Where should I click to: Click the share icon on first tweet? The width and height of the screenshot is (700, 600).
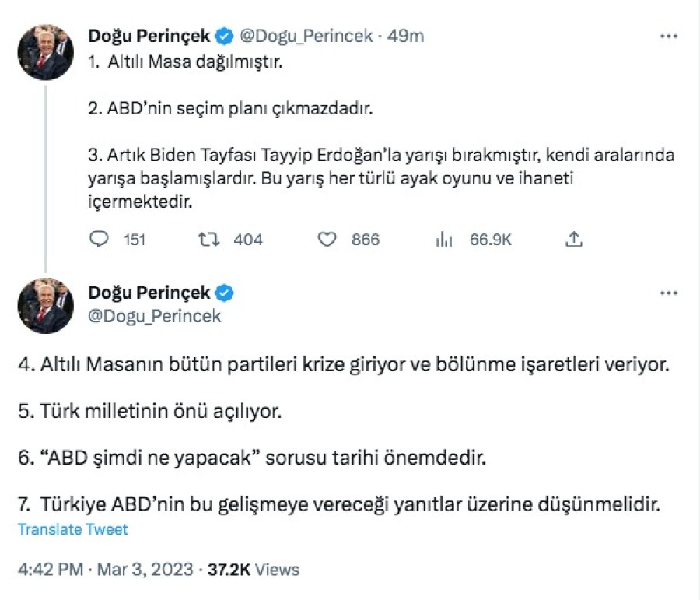[x=574, y=240]
